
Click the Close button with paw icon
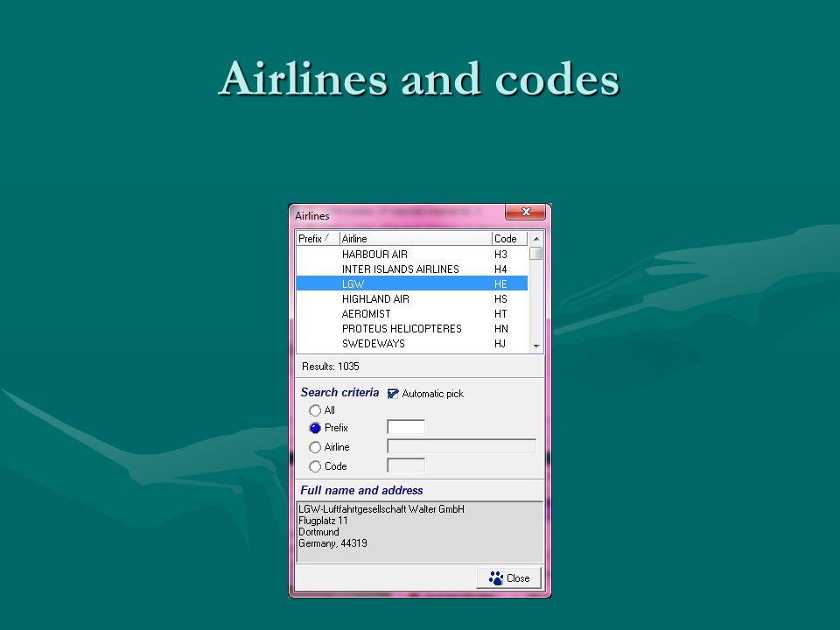point(508,578)
